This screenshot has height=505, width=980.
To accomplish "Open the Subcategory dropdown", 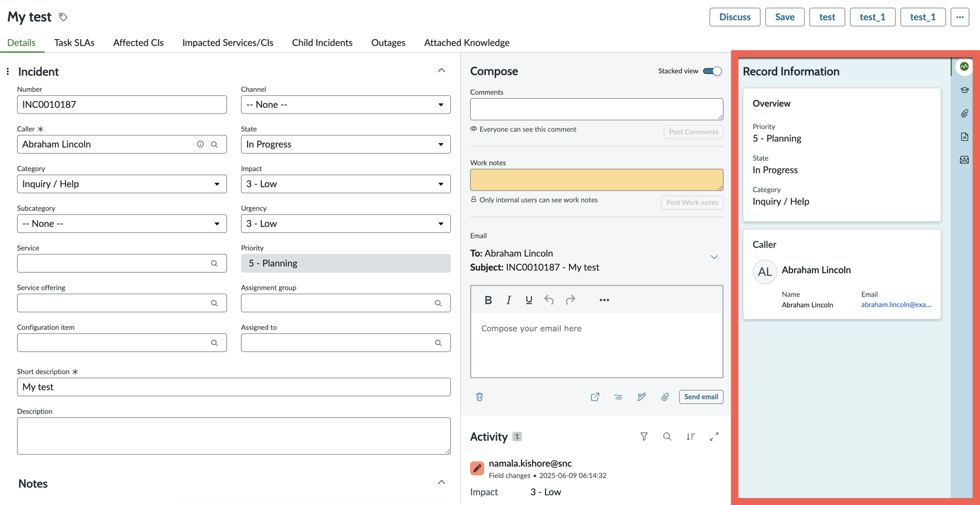I will click(x=122, y=224).
